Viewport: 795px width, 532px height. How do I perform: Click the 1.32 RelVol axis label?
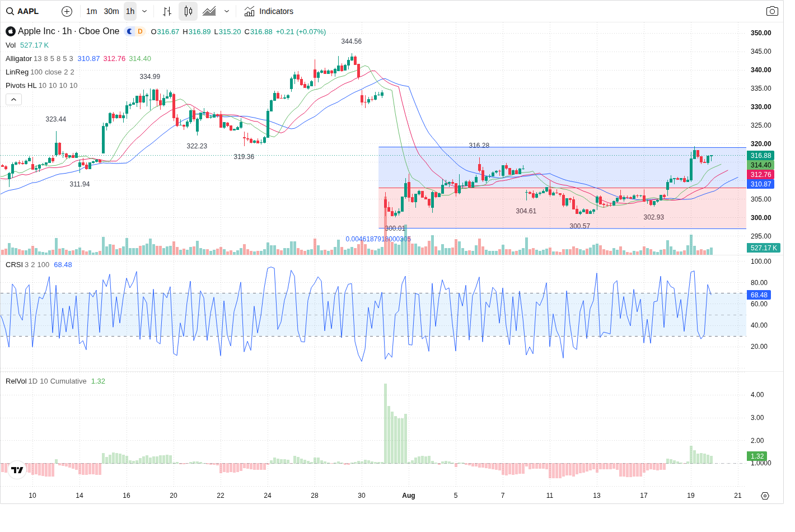757,456
